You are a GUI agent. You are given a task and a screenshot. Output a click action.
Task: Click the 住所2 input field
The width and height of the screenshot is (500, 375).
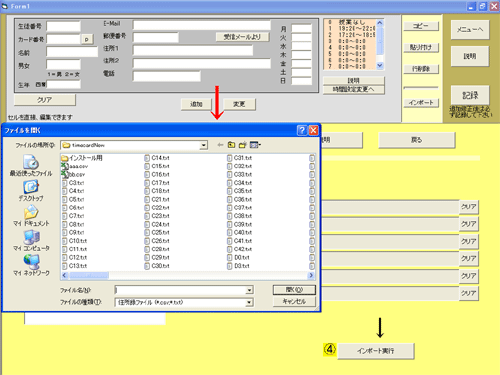click(202, 63)
